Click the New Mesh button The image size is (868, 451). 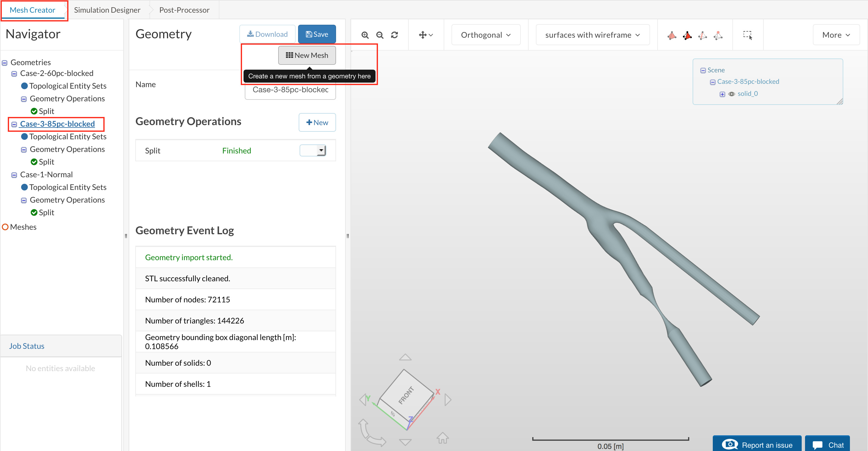click(307, 55)
